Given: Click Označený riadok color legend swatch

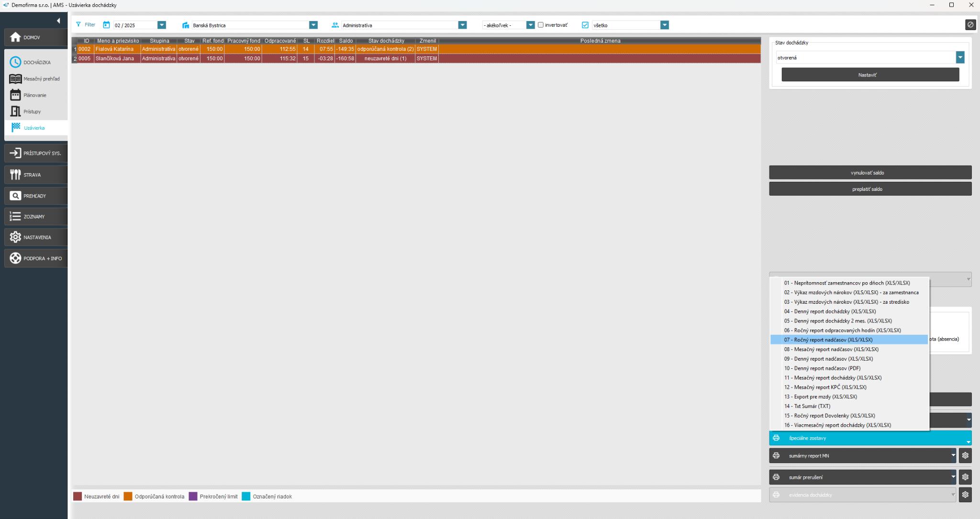Looking at the screenshot, I should pos(246,497).
